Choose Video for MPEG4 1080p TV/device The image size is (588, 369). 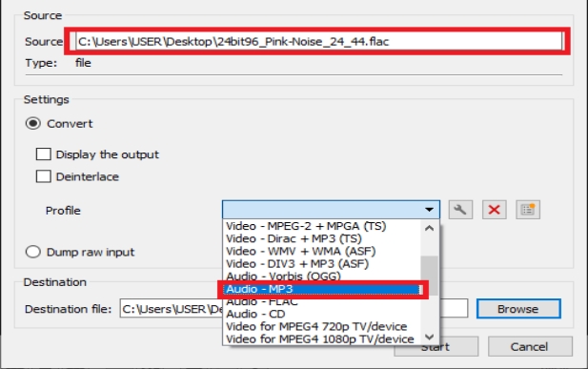(x=322, y=338)
